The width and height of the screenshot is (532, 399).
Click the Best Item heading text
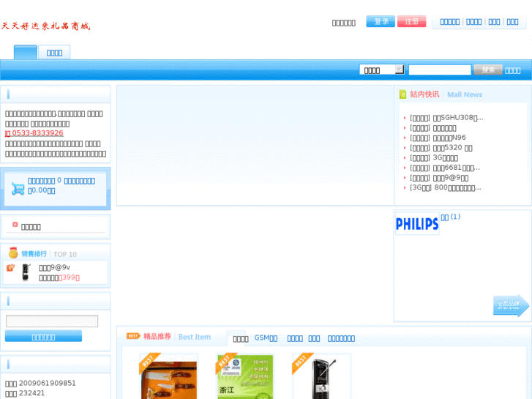195,337
